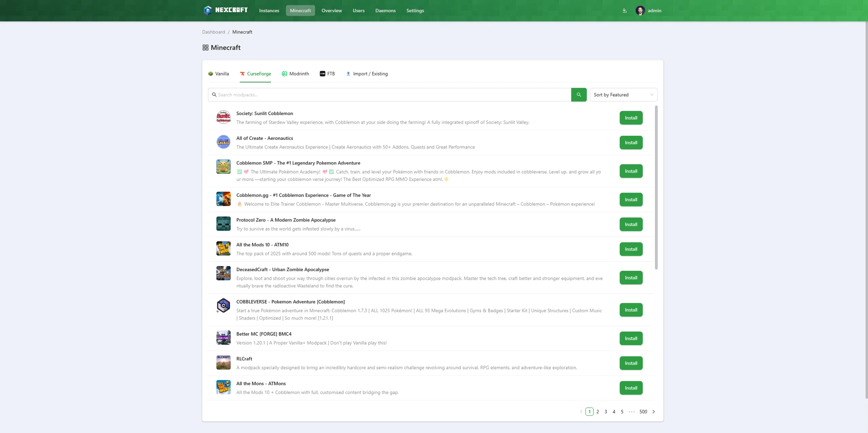Screen dimensions: 868x433
Task: Open Settings in the top navigation
Action: tap(415, 11)
